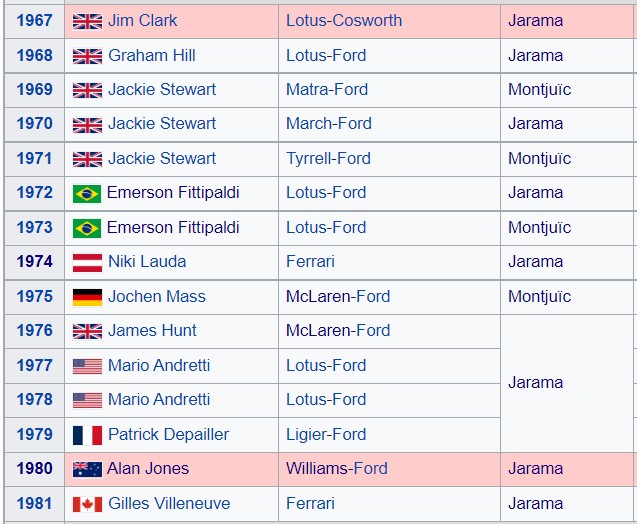Click the American flag in the 1977 row

87,366
